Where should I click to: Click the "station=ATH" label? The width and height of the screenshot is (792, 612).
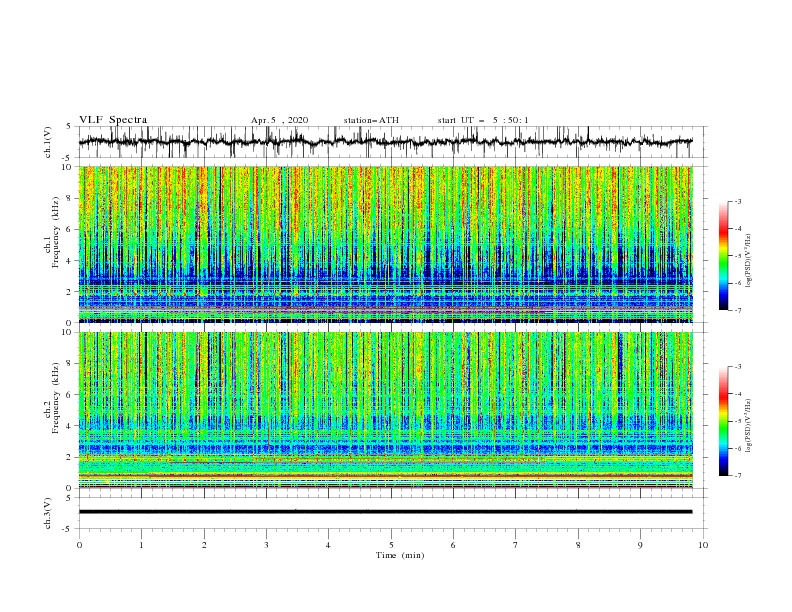point(371,120)
